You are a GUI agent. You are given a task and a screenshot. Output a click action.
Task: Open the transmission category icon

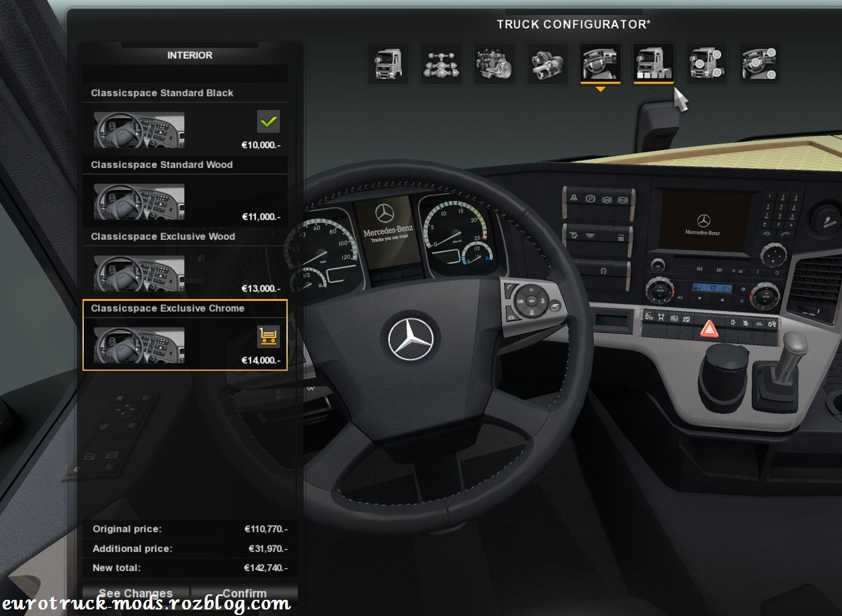[x=547, y=63]
